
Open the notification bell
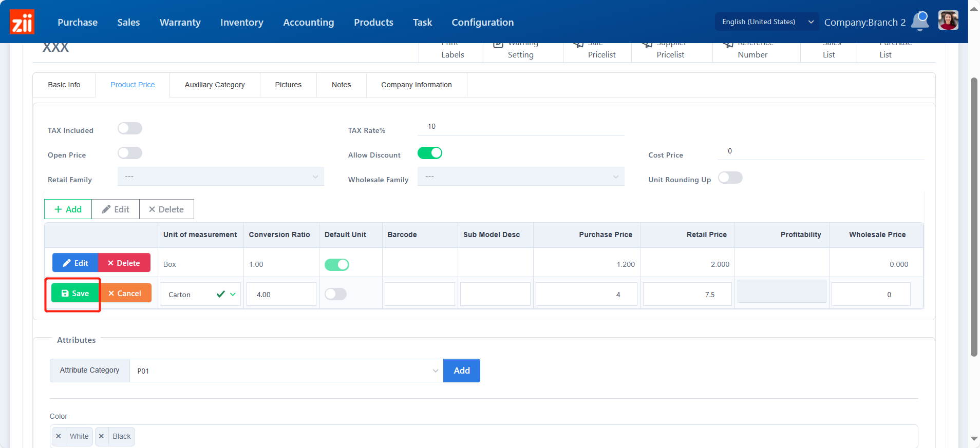point(920,21)
